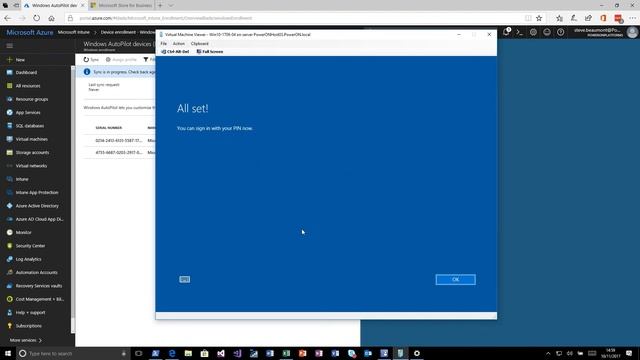Add page to favorites with the star icon
640x360 pixels.
pos(539,18)
